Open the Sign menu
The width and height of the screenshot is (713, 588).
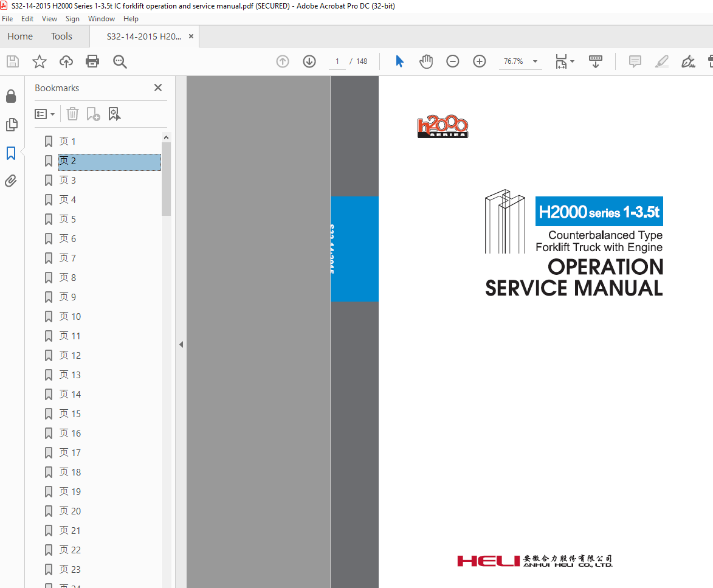[72, 19]
